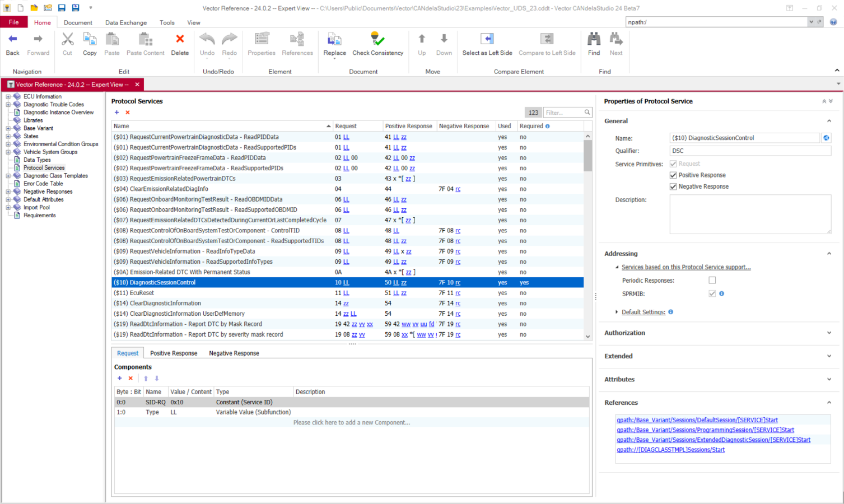Expand the ECU Information tree node
Image resolution: width=844 pixels, height=504 pixels.
point(8,96)
